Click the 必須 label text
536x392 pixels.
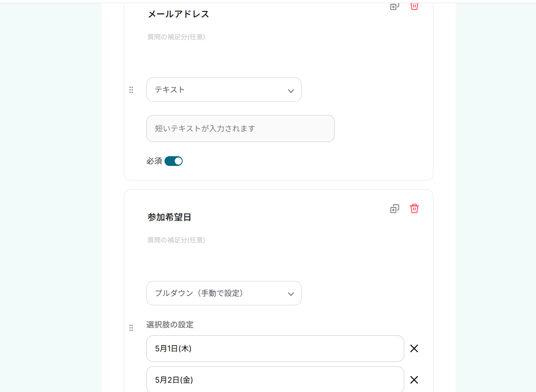tap(154, 161)
